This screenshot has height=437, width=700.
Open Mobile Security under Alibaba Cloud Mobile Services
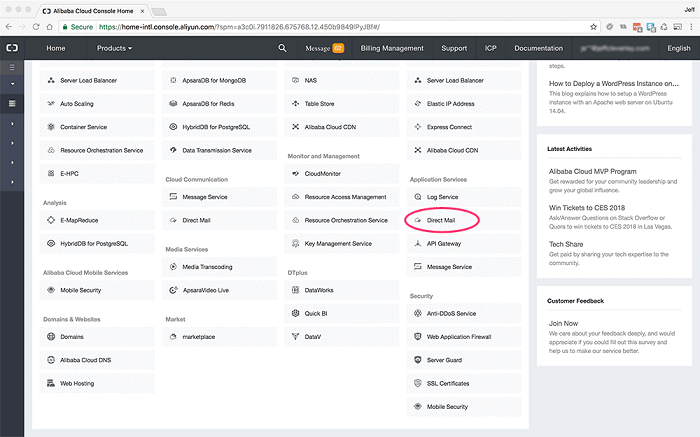(97, 290)
